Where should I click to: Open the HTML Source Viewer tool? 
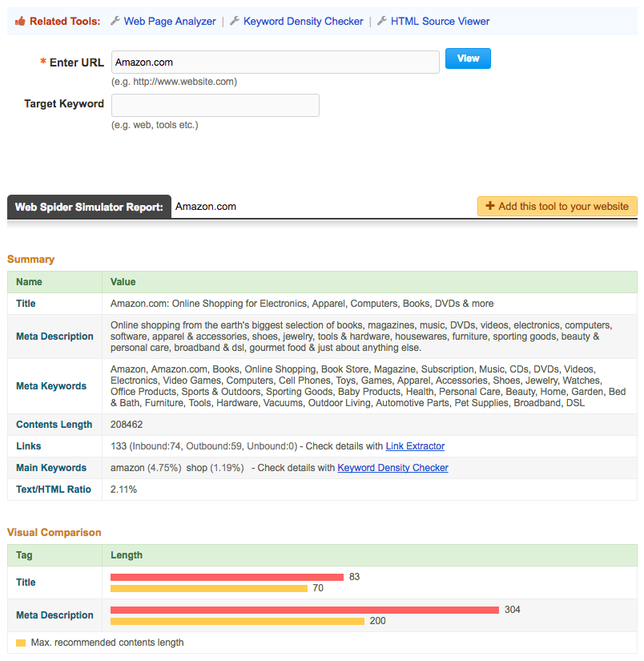(x=440, y=22)
